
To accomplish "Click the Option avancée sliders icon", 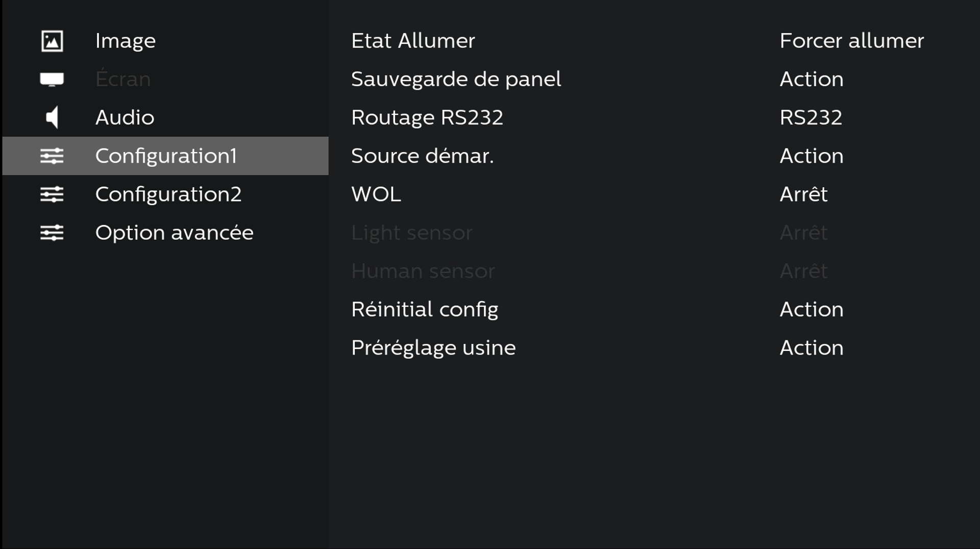I will [52, 233].
